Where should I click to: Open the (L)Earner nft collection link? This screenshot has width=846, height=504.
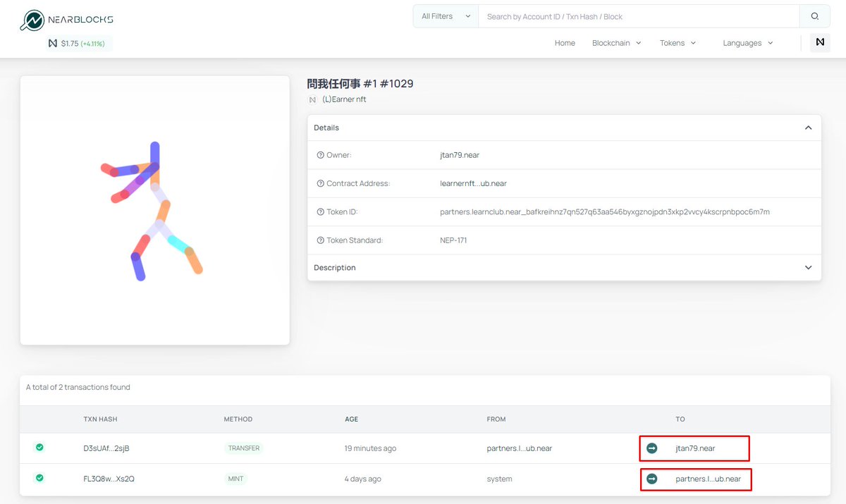pyautogui.click(x=344, y=99)
